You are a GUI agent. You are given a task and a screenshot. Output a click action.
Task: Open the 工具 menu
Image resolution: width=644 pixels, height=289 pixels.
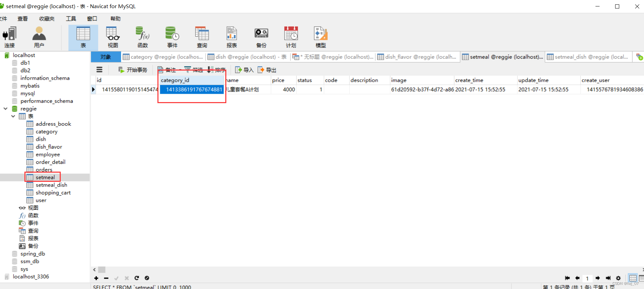[71, 19]
